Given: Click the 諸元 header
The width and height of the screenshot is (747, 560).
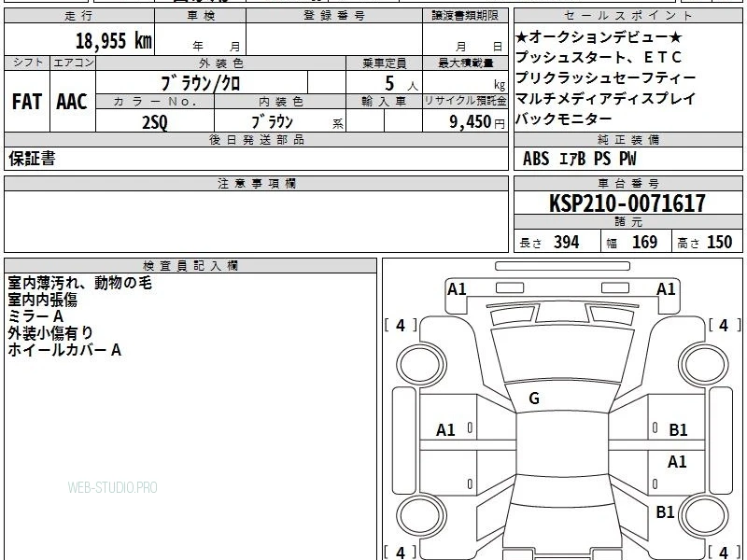Looking at the screenshot, I should (x=627, y=222).
